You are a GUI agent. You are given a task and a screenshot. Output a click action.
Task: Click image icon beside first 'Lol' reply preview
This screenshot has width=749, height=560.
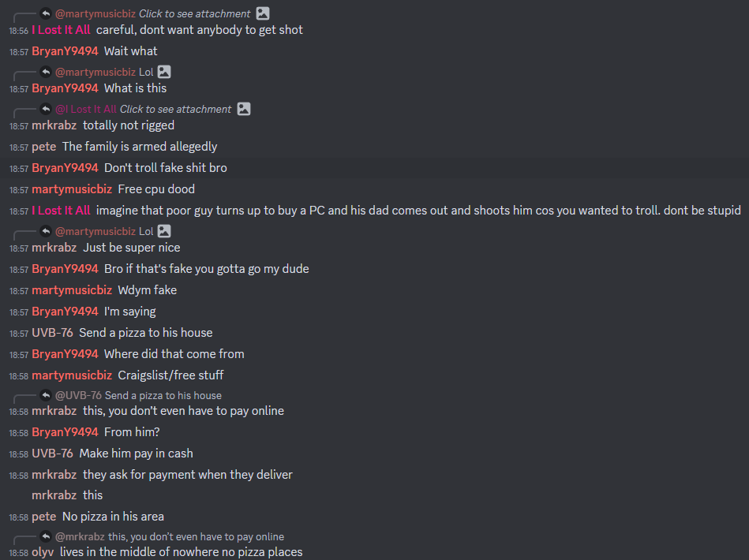point(164,72)
